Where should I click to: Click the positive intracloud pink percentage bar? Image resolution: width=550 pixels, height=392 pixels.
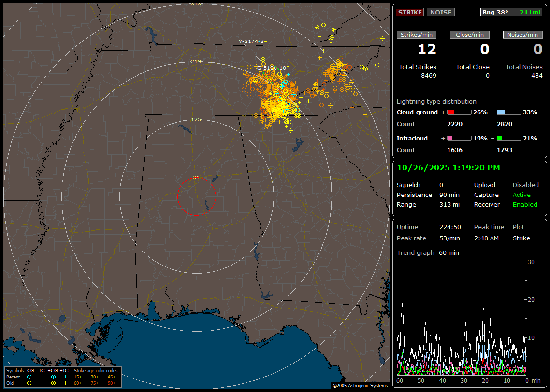(459, 138)
